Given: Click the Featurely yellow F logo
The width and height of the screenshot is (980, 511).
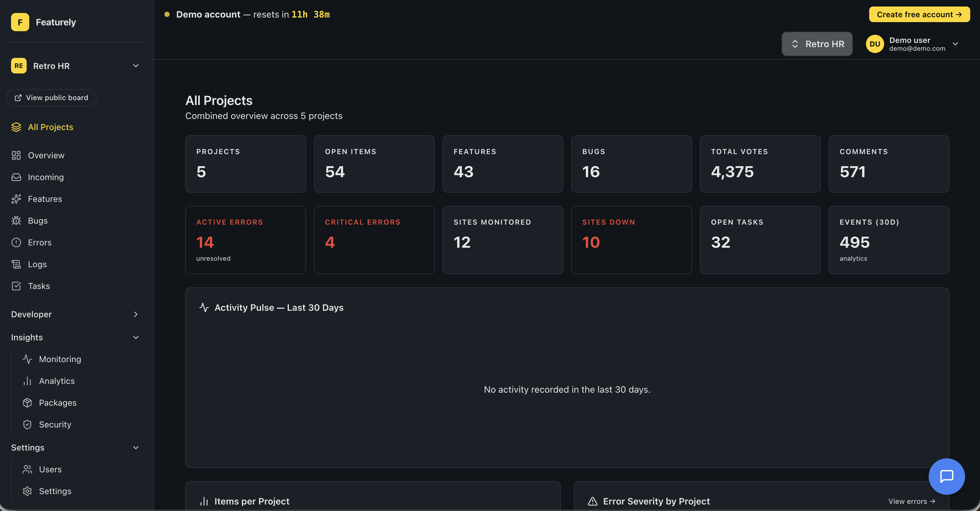Looking at the screenshot, I should 20,22.
